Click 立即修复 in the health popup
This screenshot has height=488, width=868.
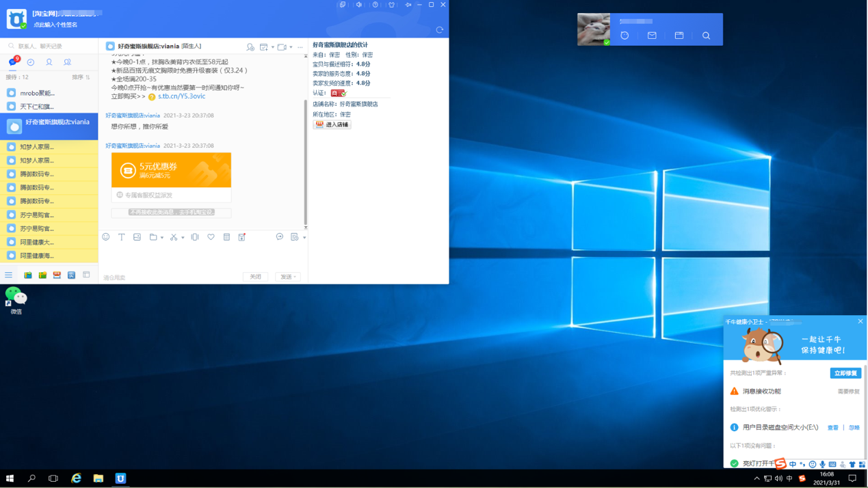pos(846,373)
